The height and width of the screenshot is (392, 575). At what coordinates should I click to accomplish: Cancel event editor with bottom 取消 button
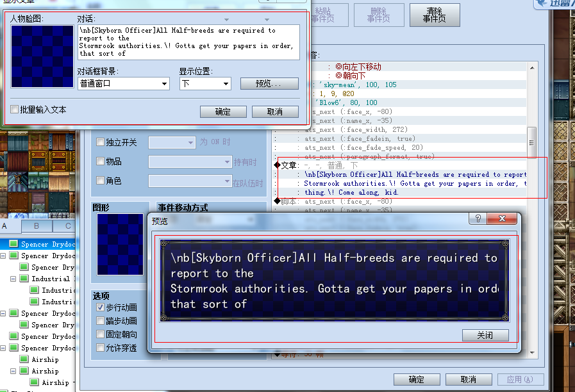point(469,380)
